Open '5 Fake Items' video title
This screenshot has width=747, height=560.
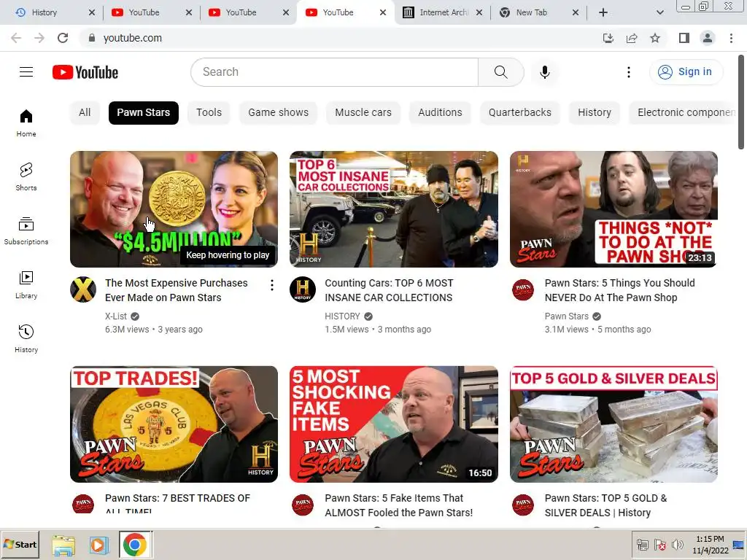click(x=399, y=505)
